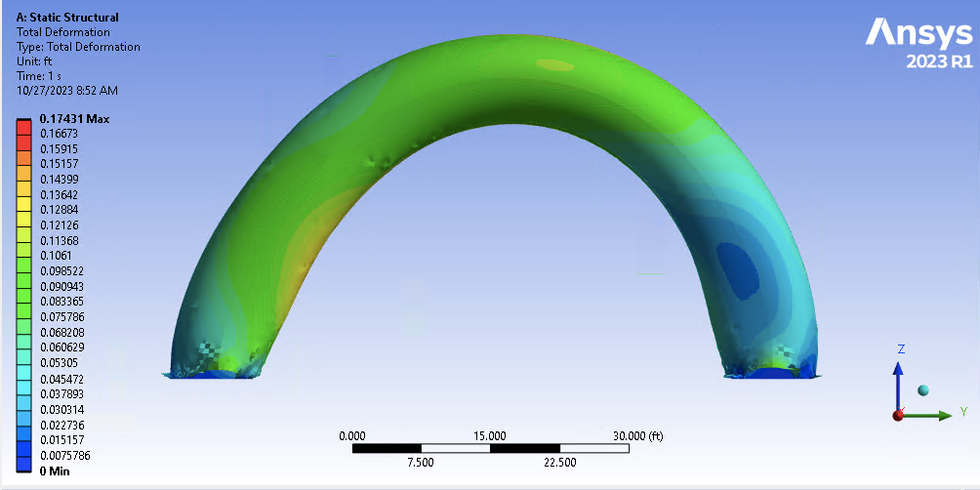Click the '0.1061' legend value

56,256
